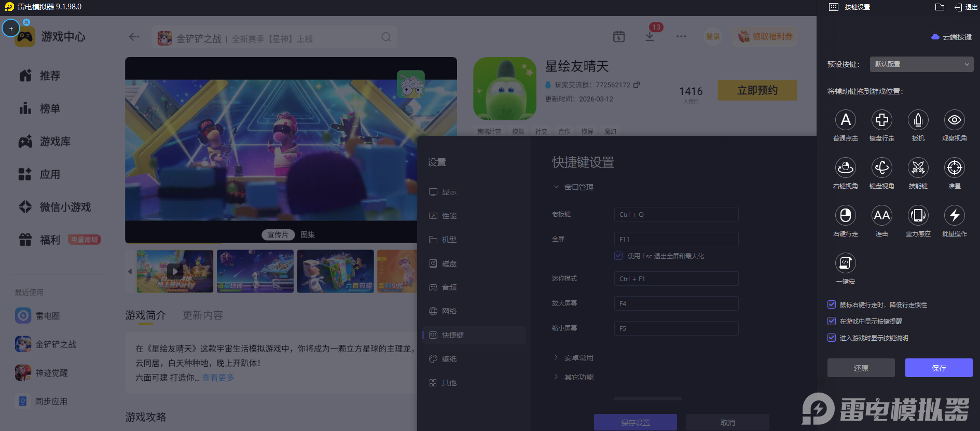Switch to the 网络 settings tab
The width and height of the screenshot is (980, 431).
point(449,311)
